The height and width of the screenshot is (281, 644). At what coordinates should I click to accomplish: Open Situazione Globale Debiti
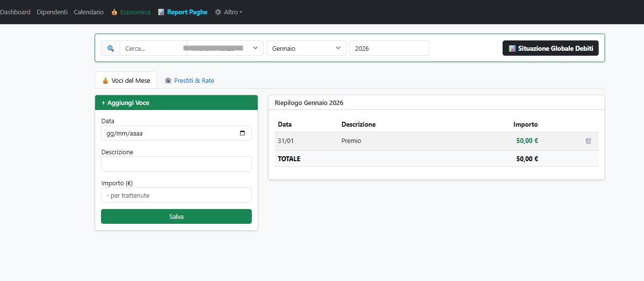point(550,48)
